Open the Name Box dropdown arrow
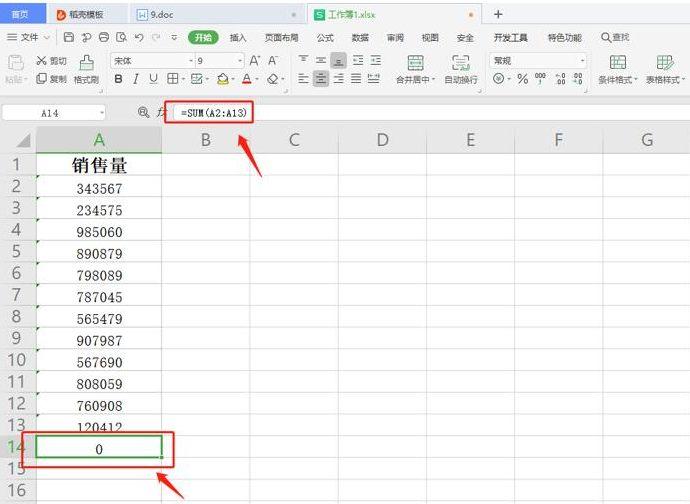Image resolution: width=690 pixels, height=504 pixels. (102, 113)
